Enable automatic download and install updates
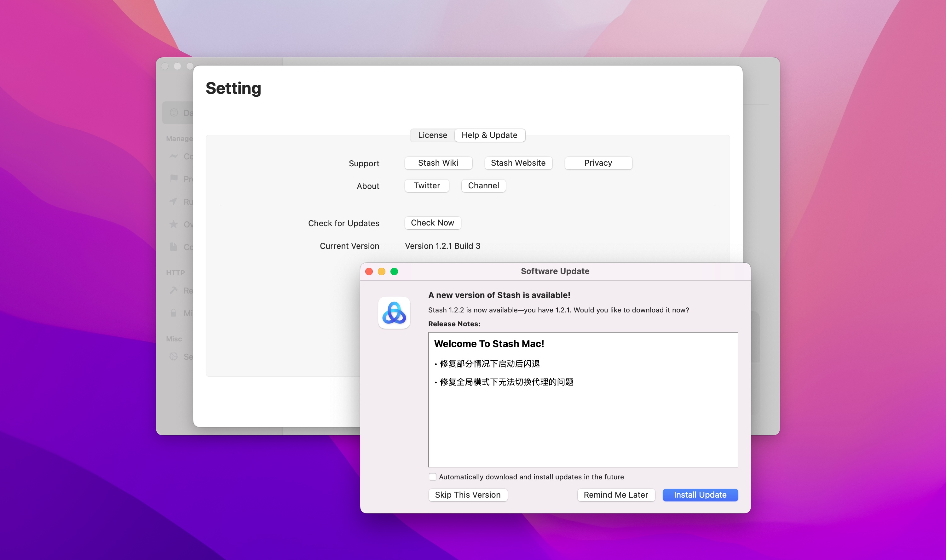This screenshot has width=946, height=560. point(432,477)
